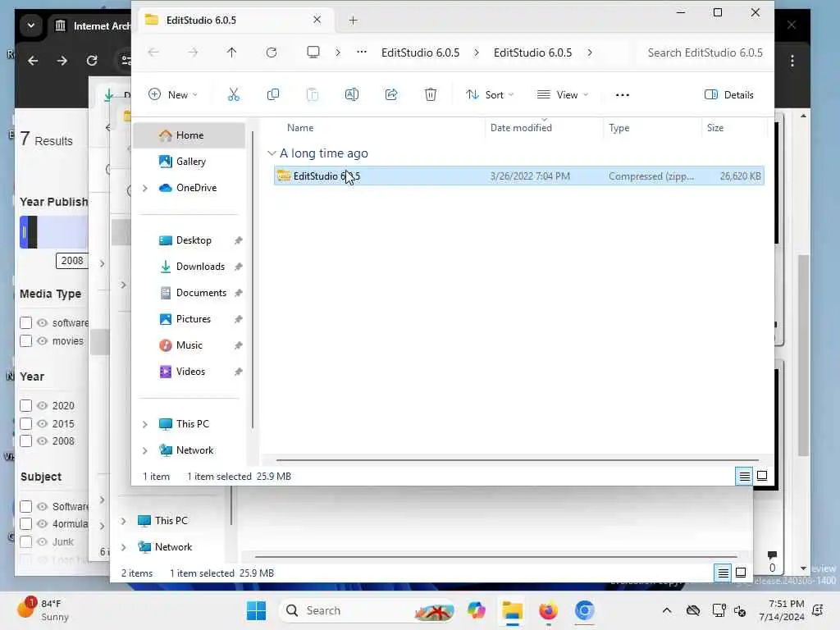This screenshot has height=630, width=840.
Task: Expand chevron after last EditStudio 6.0.5 breadcrumb
Action: 590,52
